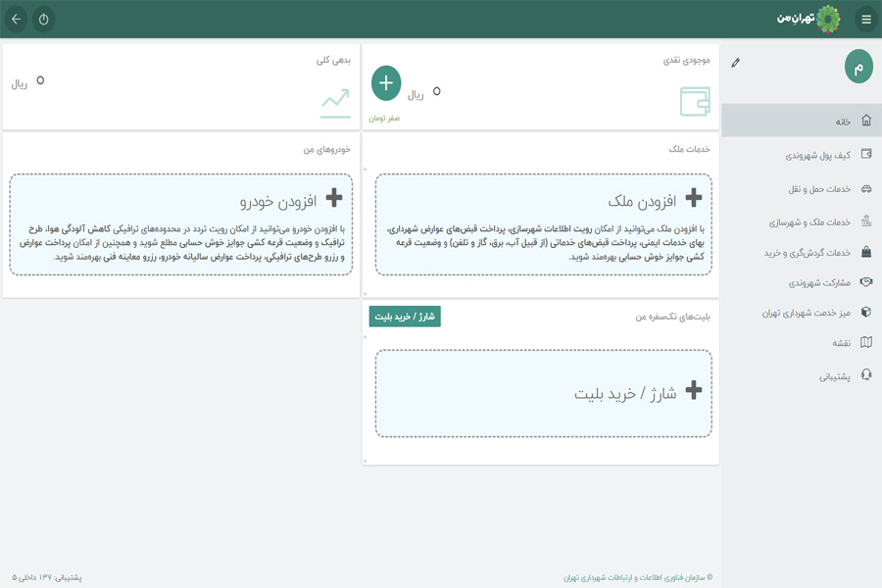
Task: Click the pencil edit profile icon
Action: point(736,63)
